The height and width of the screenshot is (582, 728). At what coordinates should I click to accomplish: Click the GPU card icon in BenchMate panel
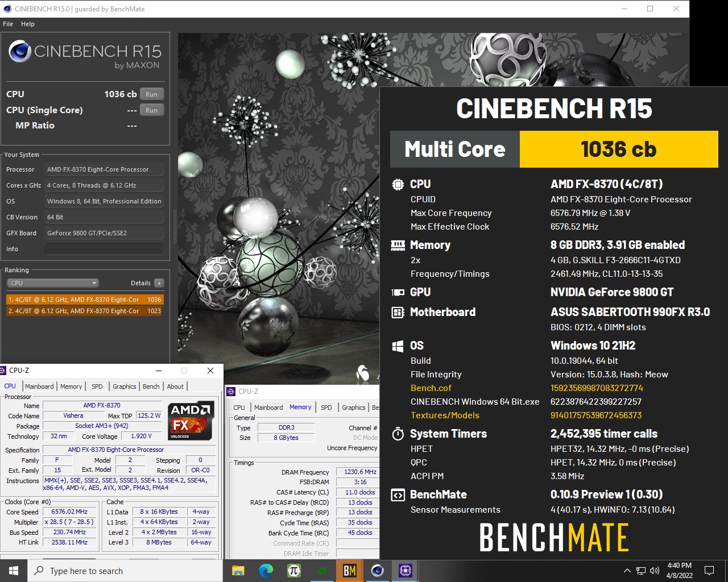(398, 292)
